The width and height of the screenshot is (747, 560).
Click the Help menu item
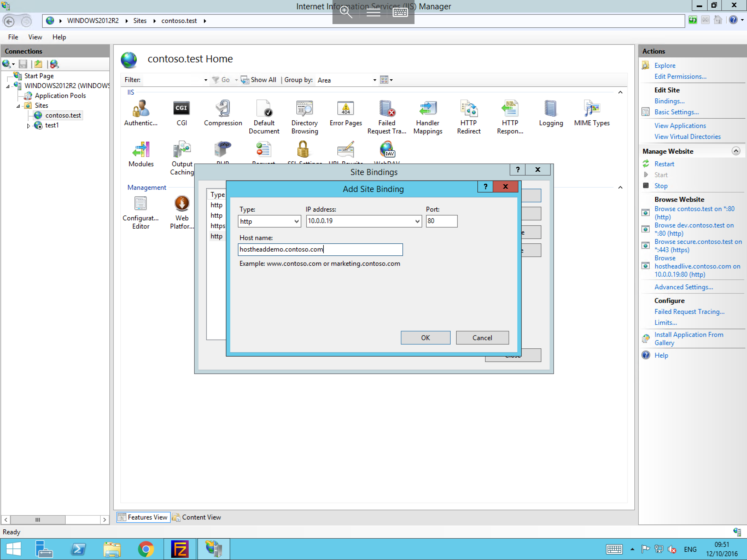click(59, 37)
